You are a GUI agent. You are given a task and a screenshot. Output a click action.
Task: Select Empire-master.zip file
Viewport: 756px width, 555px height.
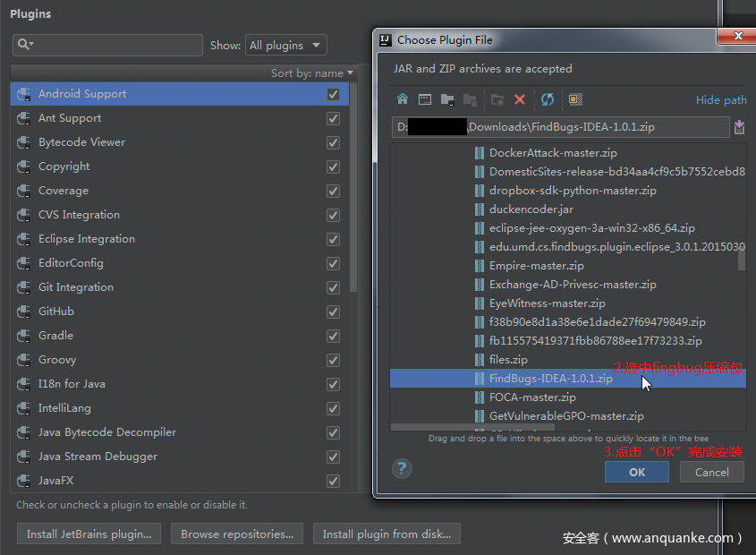coord(537,266)
